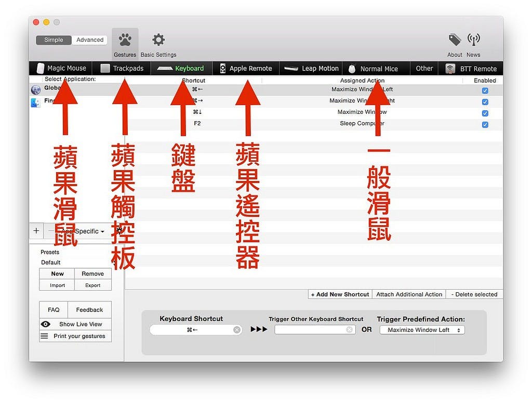532x403 pixels.
Task: Click the New preset button
Action: tap(57, 274)
